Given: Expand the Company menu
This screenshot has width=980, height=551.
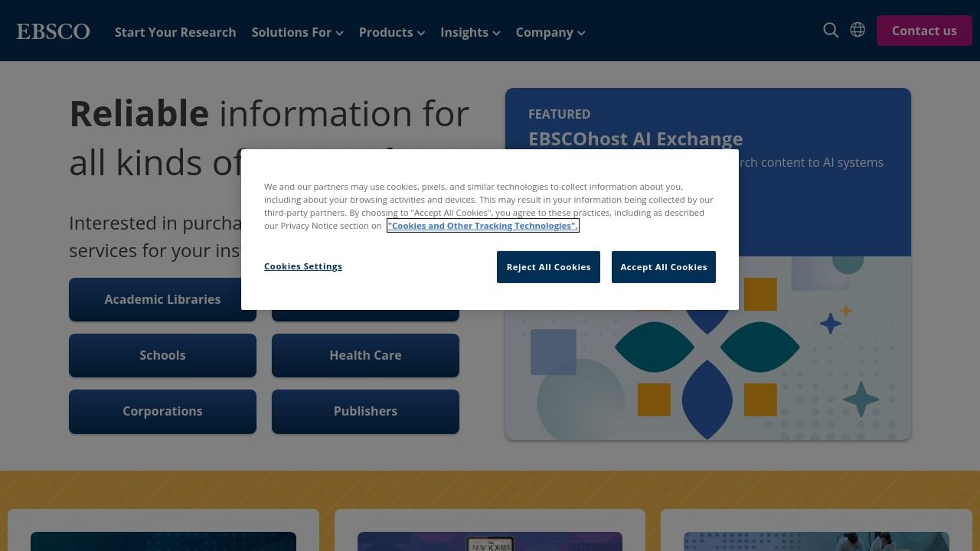Looking at the screenshot, I should pos(550,32).
